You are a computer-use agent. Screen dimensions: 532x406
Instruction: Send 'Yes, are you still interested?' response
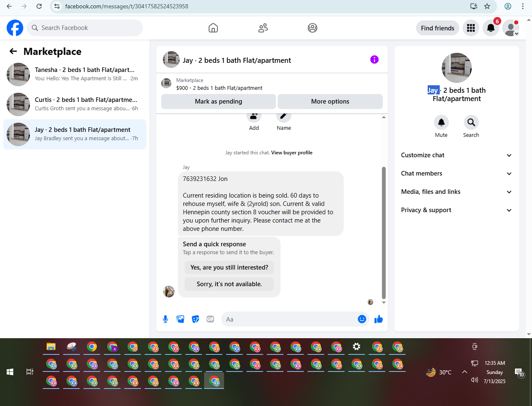point(229,267)
